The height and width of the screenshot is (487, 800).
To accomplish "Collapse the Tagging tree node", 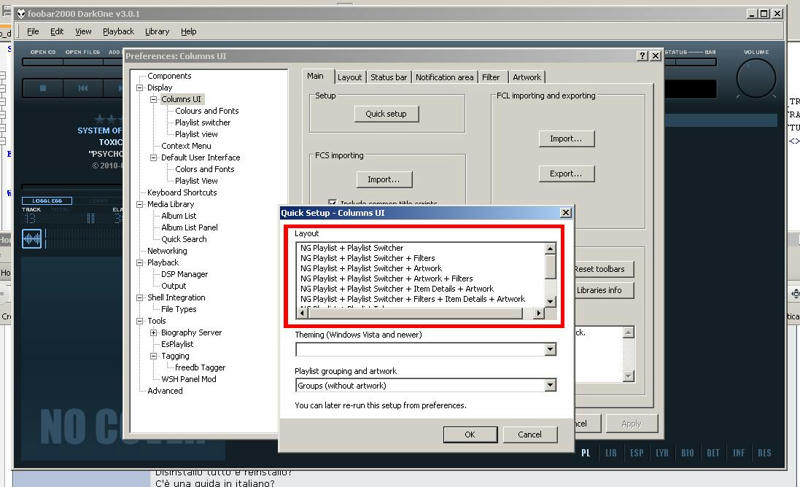I will (153, 355).
